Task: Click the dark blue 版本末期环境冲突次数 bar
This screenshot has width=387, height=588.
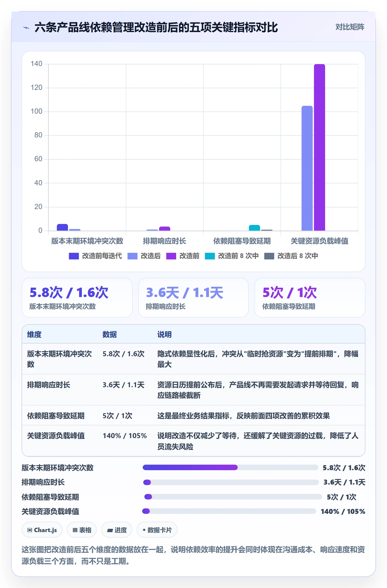Action: (x=62, y=227)
